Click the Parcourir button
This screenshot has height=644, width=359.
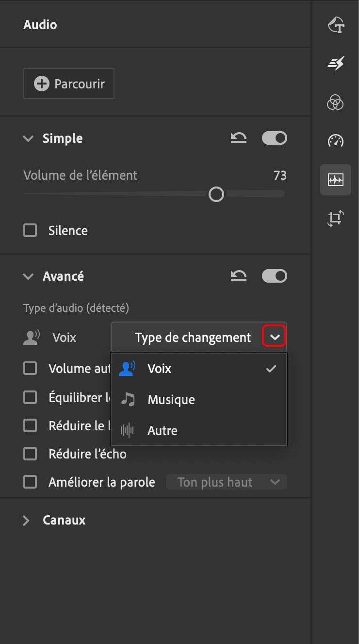(69, 84)
